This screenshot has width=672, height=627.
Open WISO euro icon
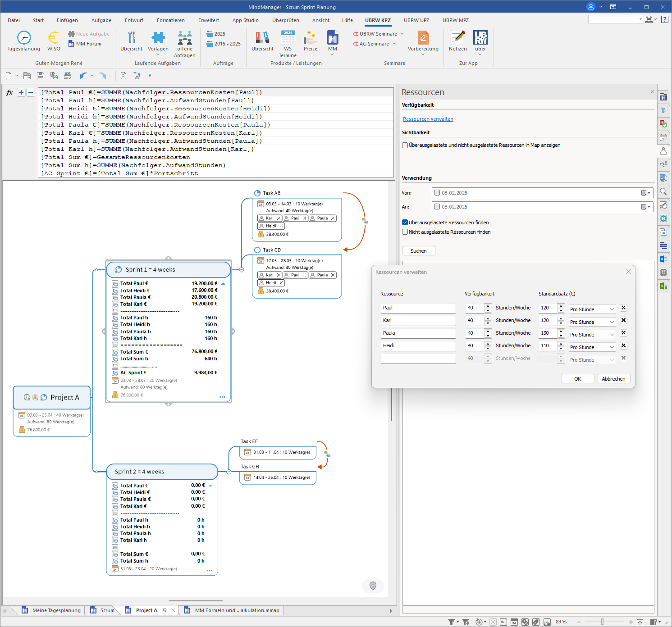click(x=54, y=38)
